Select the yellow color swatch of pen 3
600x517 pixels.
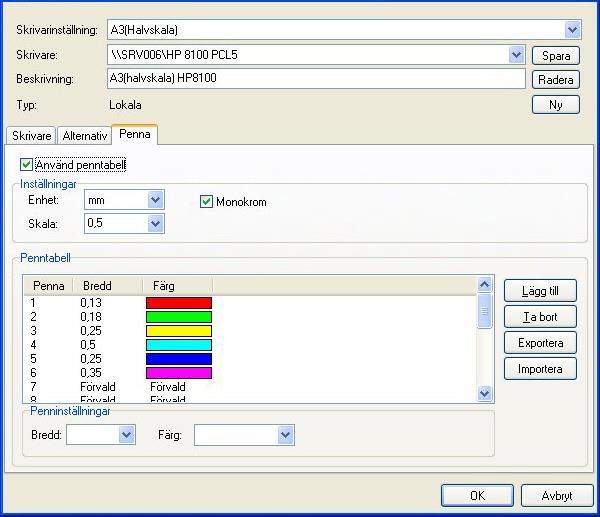pos(179,331)
